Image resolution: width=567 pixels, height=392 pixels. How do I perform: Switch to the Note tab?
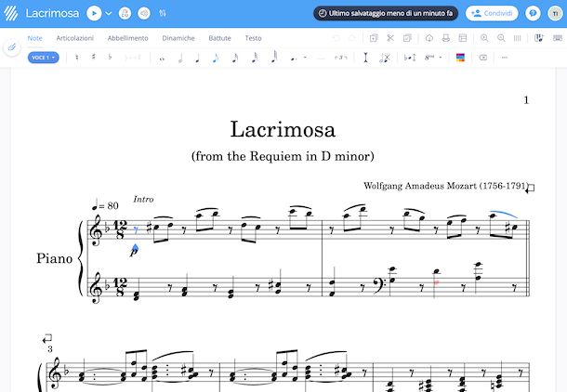coord(34,38)
